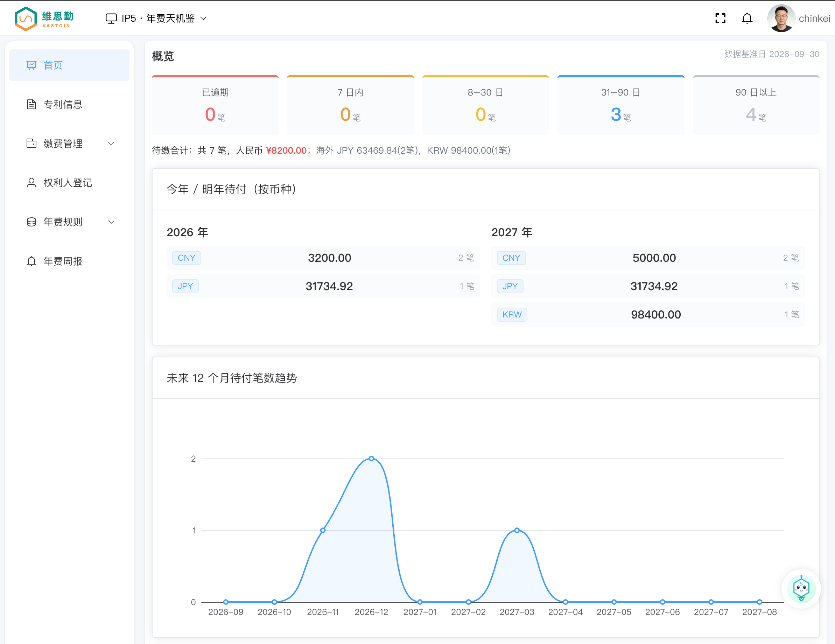The image size is (835, 644).
Task: Click the 年费规则 coins icon
Action: click(31, 222)
